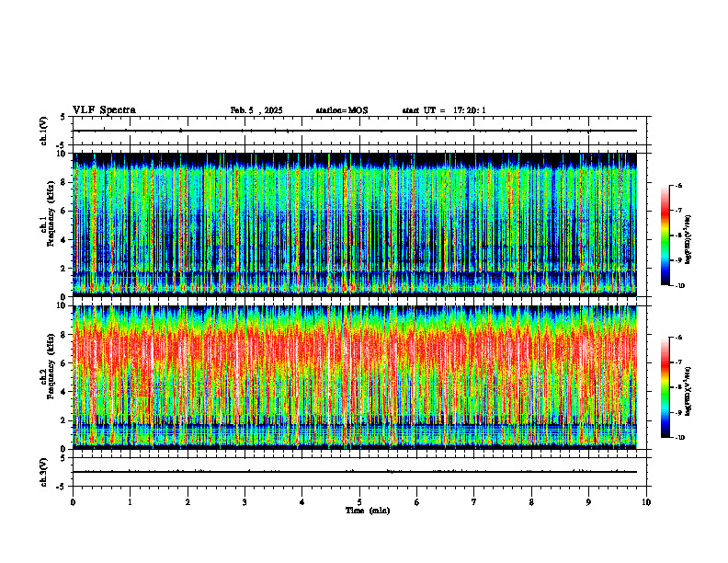The height and width of the screenshot is (563, 728).
Task: Click the ch.1 spectrogram plot
Action: coord(355,224)
